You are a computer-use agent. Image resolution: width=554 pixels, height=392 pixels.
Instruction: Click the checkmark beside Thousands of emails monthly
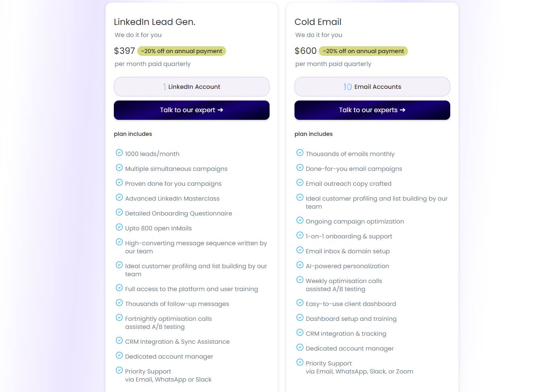pyautogui.click(x=300, y=152)
